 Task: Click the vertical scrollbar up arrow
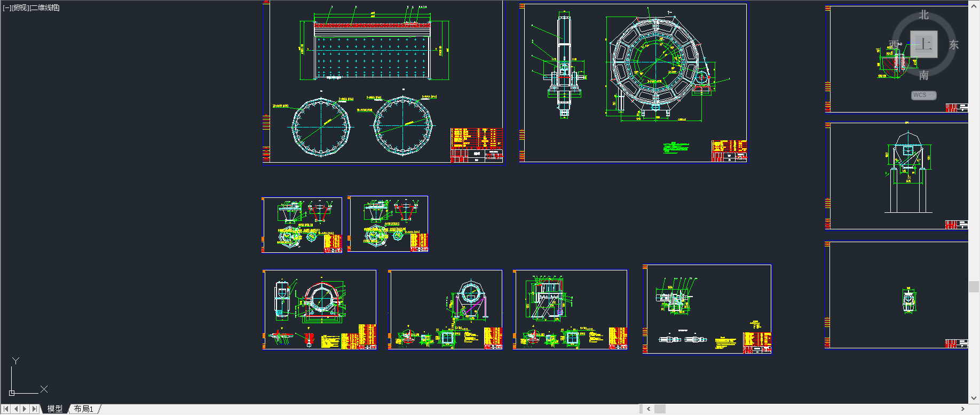tap(974, 5)
